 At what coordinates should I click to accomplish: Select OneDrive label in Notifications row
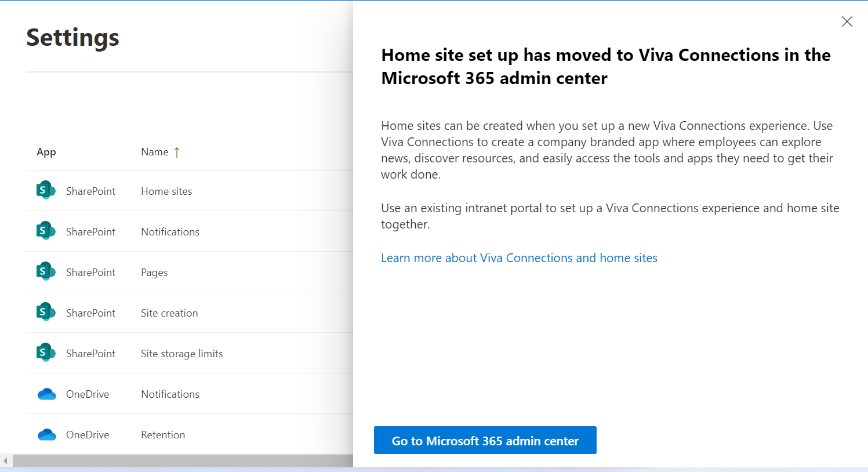pyautogui.click(x=88, y=394)
